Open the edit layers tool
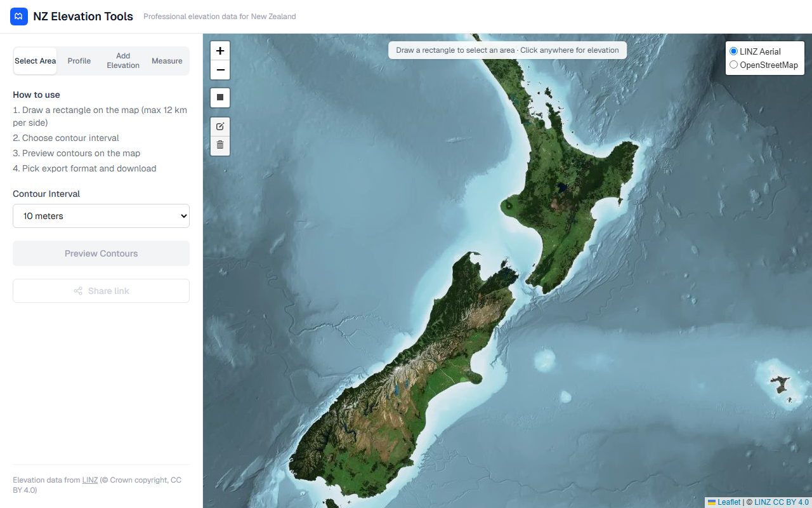812x508 pixels. pyautogui.click(x=220, y=126)
